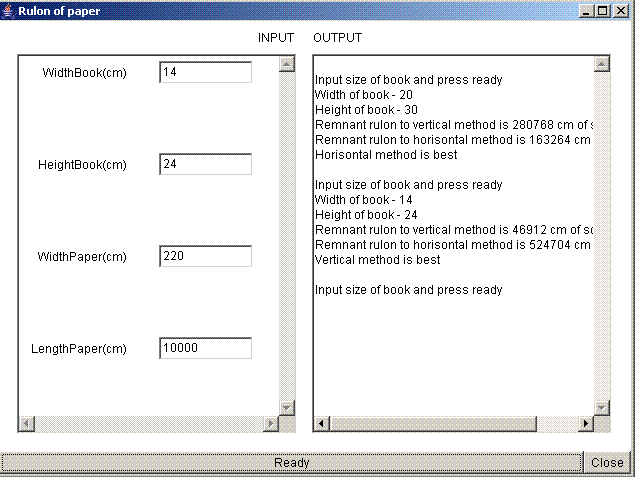This screenshot has height=477, width=635.
Task: Click the HeightBook(cm) input field
Action: pyautogui.click(x=205, y=164)
